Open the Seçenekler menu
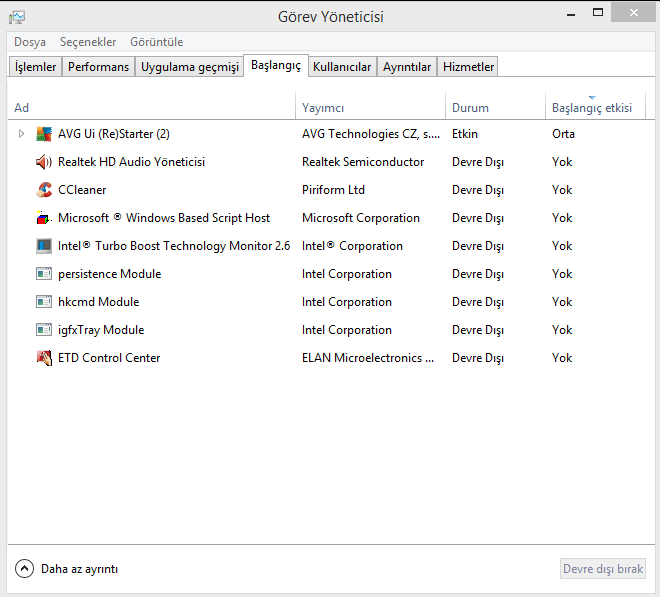660x597 pixels. [x=88, y=42]
